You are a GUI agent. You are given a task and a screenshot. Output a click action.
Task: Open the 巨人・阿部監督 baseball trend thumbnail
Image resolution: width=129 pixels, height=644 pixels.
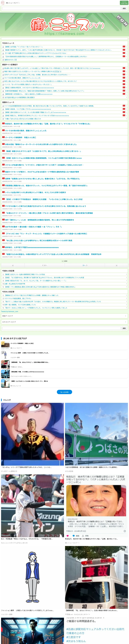33,506
